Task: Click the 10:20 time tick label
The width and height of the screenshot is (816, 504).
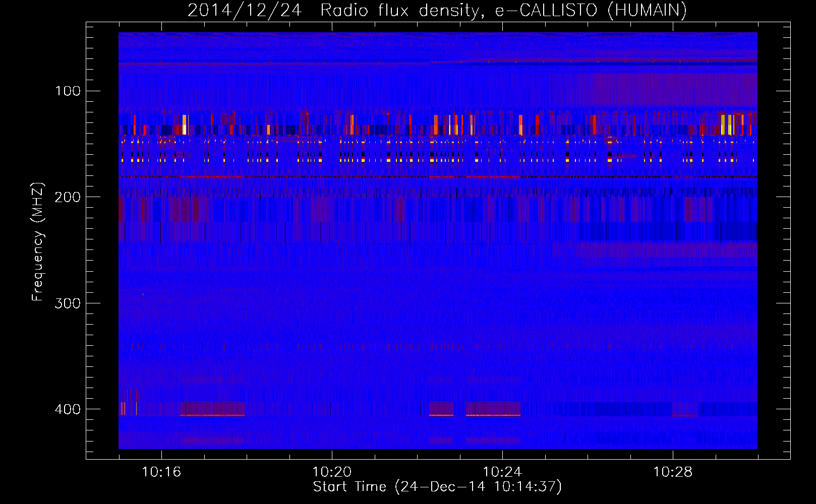Action: click(332, 472)
